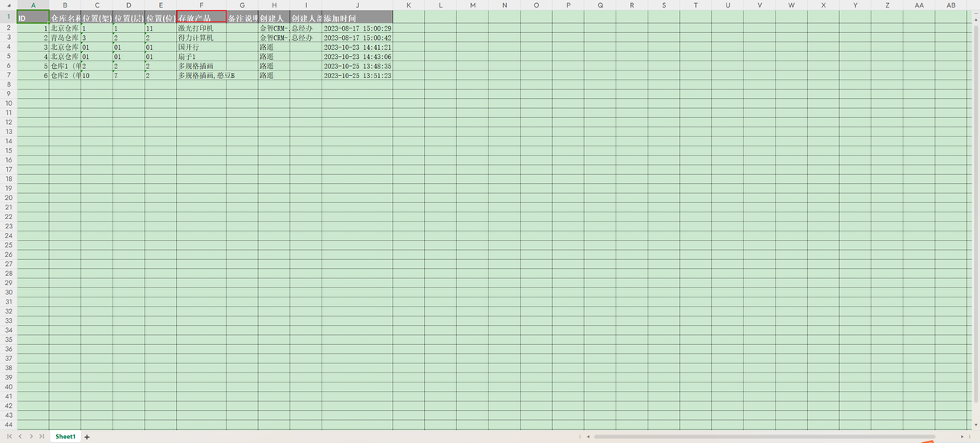Select column J header
The image size is (980, 443).
[358, 5]
